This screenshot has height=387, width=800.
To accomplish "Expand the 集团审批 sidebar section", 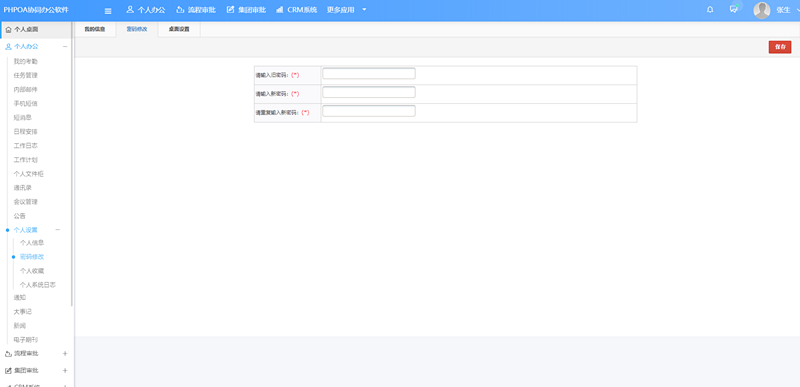I will point(65,370).
